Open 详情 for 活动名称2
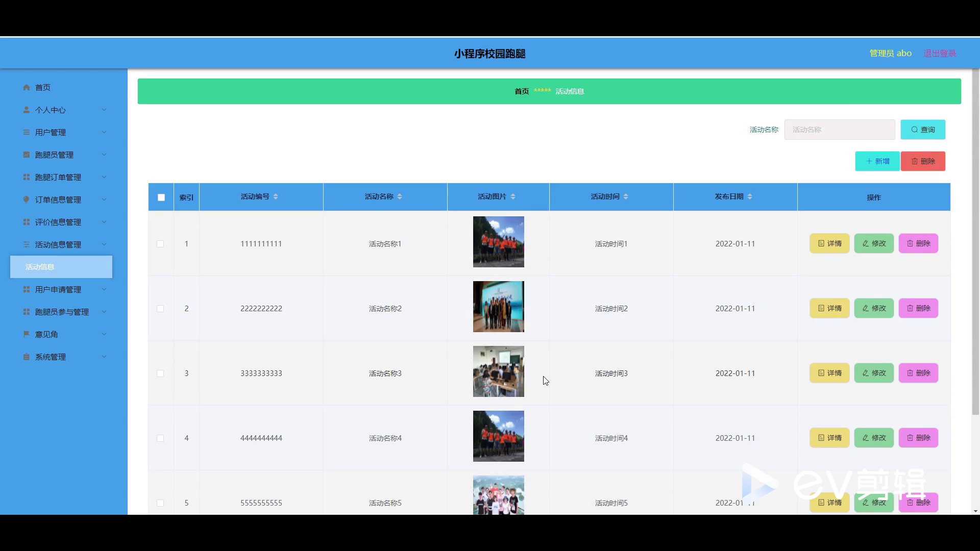This screenshot has width=980, height=551. [x=829, y=308]
